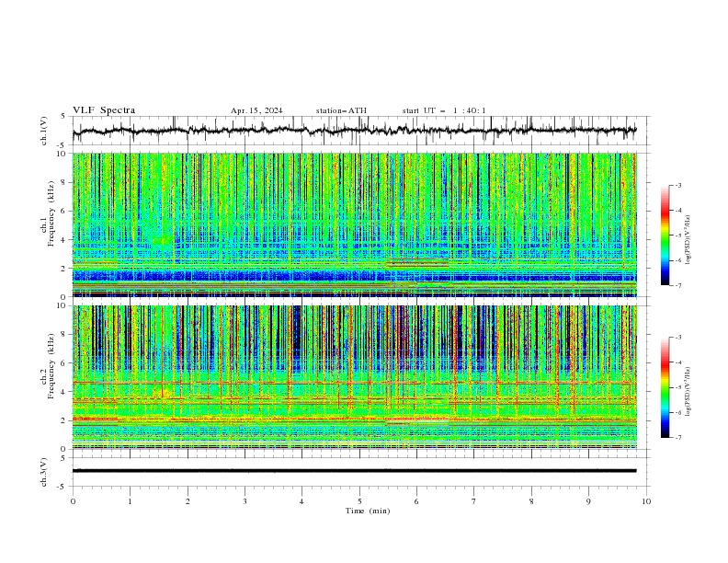Click the "-7" tick on lower color bar
728x563 pixels.
pos(677,438)
